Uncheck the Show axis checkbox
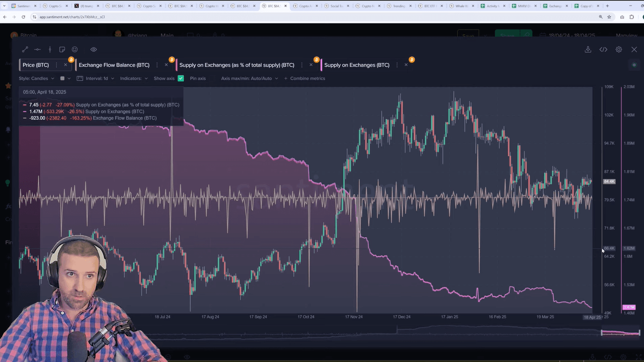 tap(181, 78)
